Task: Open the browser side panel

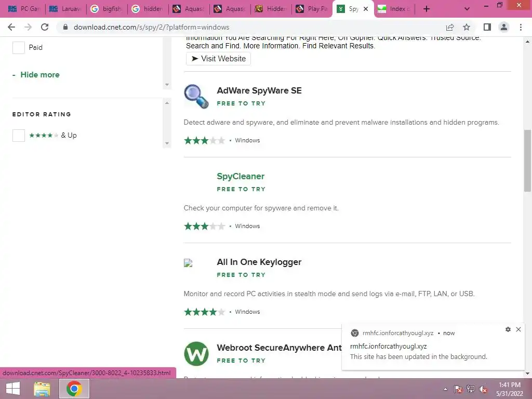Action: click(x=487, y=27)
